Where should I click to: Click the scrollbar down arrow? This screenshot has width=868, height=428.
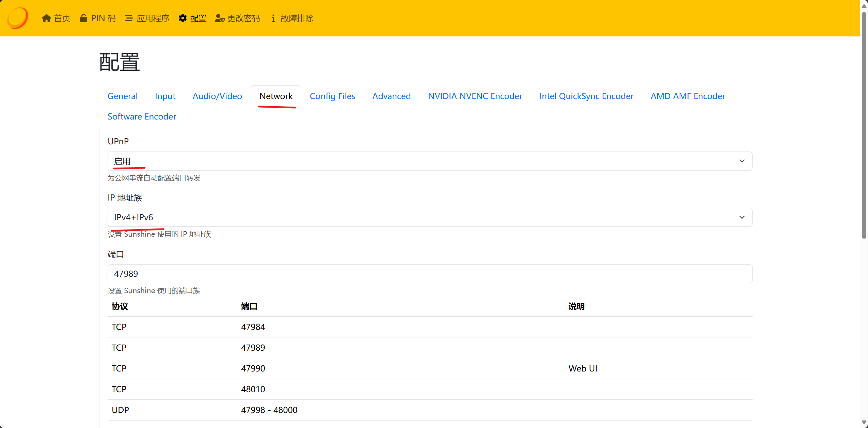tap(864, 422)
